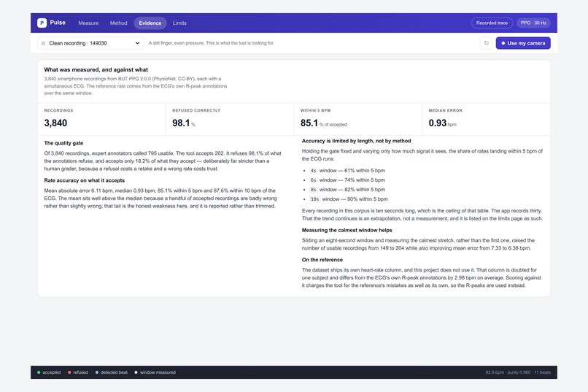Click 'The quality gate' heading
Screen dimensions: 588x392
point(63,143)
